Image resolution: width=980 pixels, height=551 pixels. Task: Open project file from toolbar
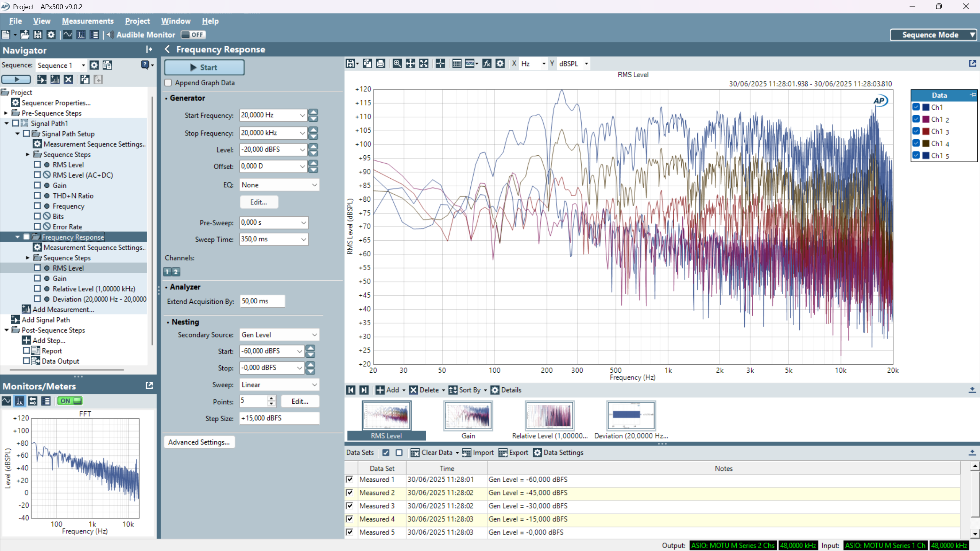[24, 35]
